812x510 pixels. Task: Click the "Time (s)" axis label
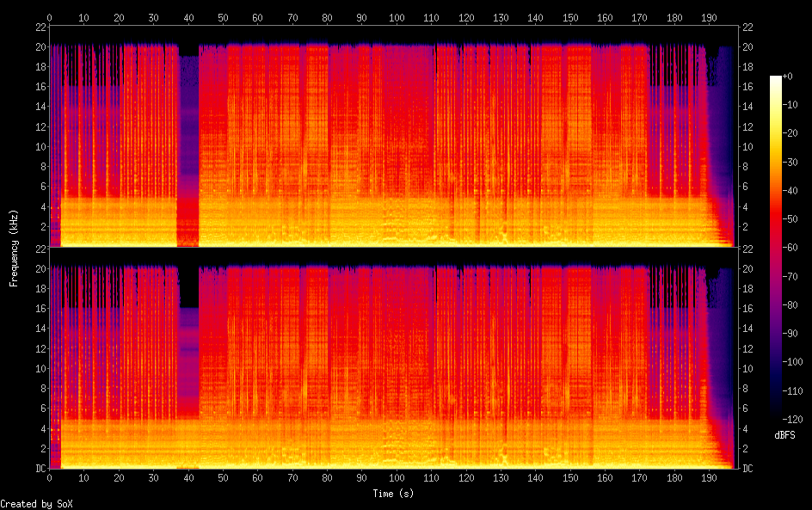(x=393, y=494)
